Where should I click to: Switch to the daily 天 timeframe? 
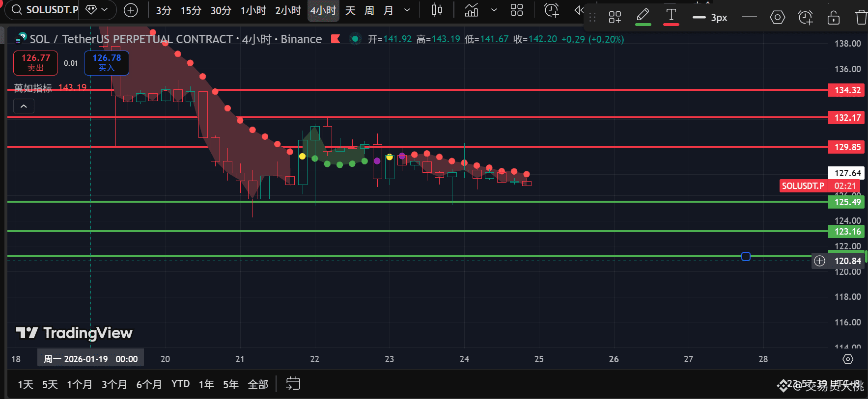[x=350, y=10]
